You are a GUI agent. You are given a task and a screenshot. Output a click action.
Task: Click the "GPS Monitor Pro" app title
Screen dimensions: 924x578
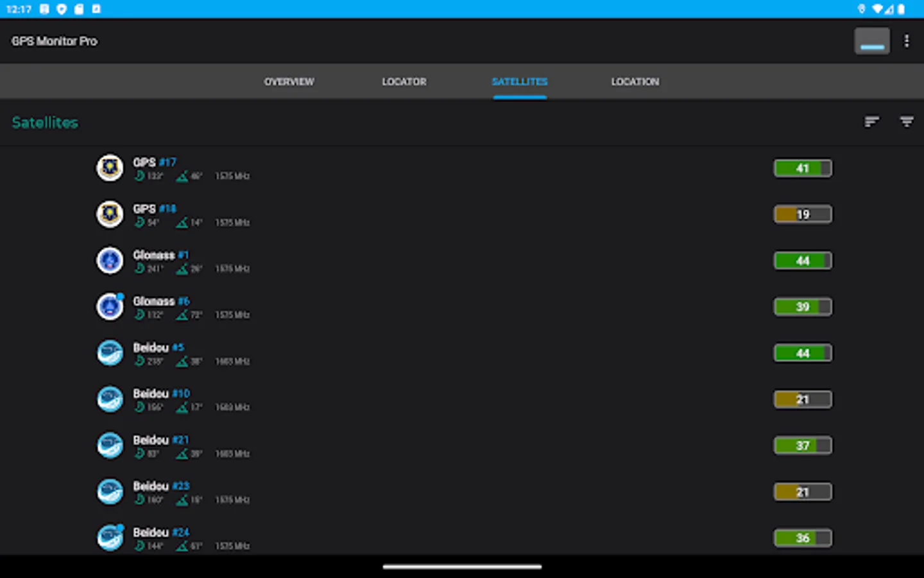55,41
